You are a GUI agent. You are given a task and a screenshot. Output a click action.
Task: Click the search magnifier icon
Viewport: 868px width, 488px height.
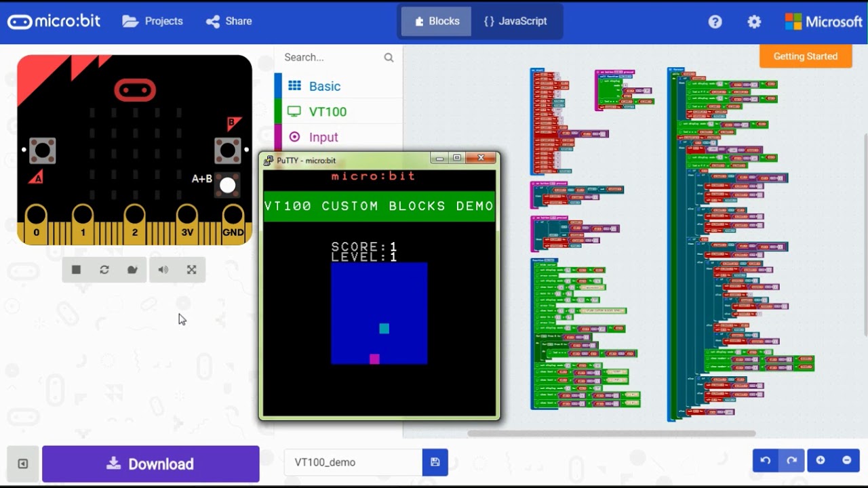(389, 58)
